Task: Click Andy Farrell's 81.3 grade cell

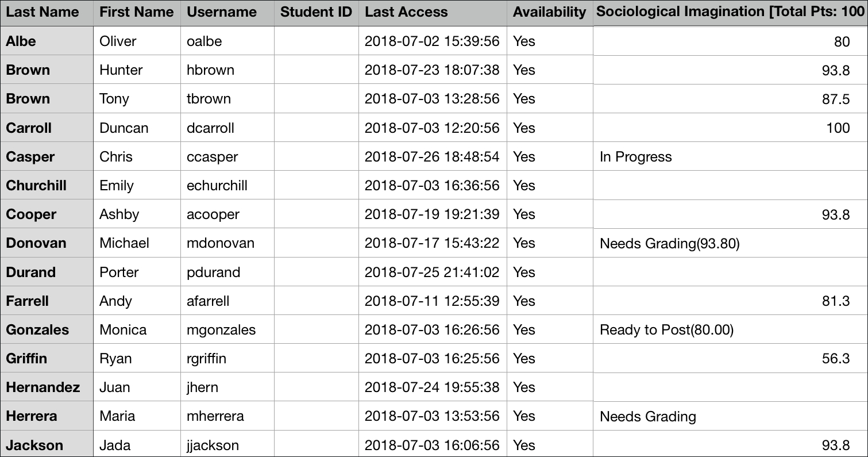Action: (835, 301)
